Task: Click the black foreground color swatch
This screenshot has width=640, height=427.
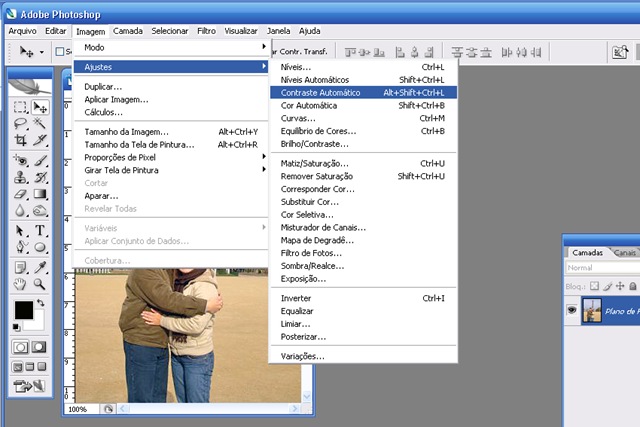Action: click(24, 310)
